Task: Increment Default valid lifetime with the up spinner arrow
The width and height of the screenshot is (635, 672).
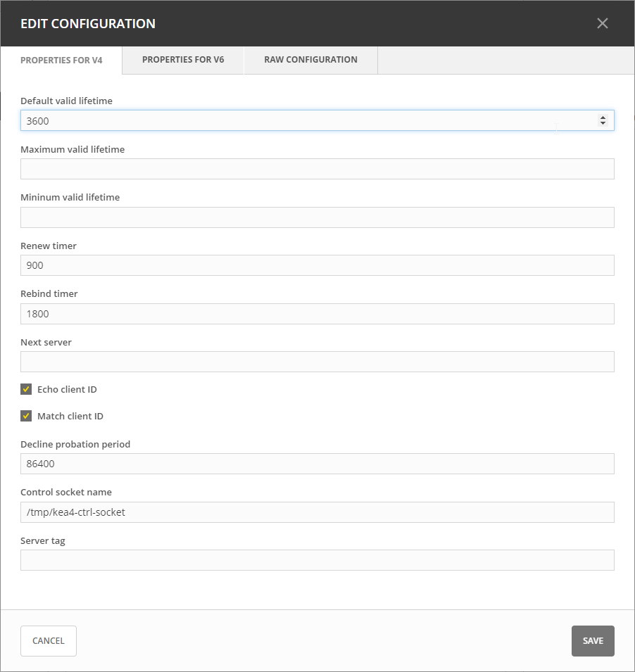Action: coord(603,117)
